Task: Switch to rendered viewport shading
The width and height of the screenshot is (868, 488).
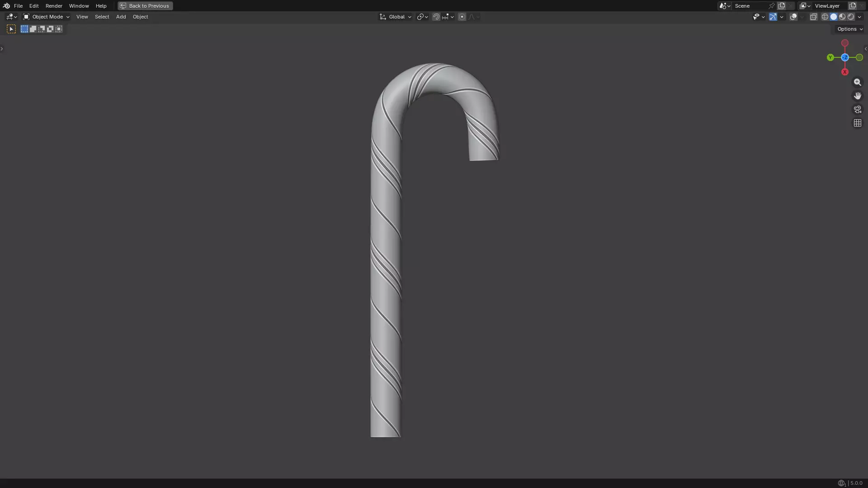Action: pos(851,17)
